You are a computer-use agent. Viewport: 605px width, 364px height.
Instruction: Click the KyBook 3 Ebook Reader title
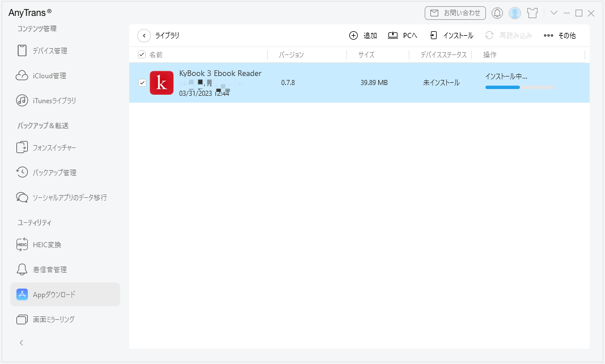coord(220,73)
